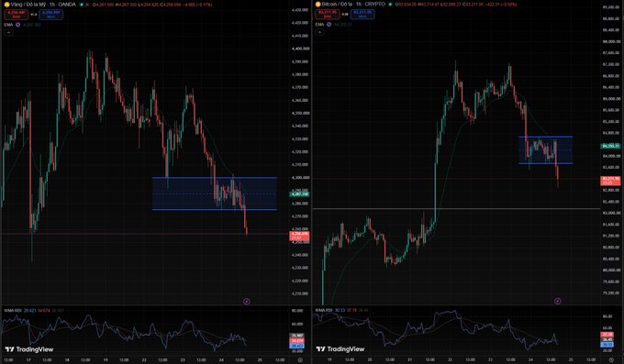Collapse the indicator legend on the Bitcoin chart
This screenshot has height=364, width=624.
coord(319,32)
